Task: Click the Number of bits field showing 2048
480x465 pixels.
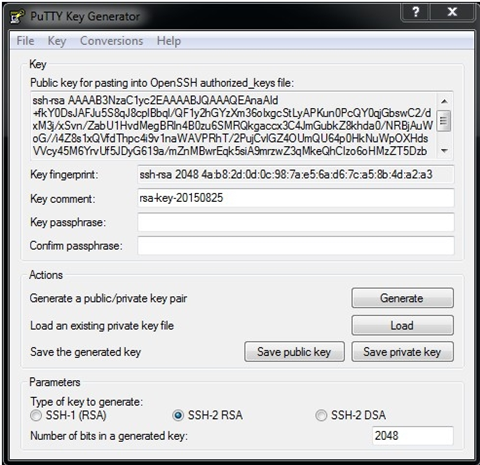Action: [x=412, y=435]
